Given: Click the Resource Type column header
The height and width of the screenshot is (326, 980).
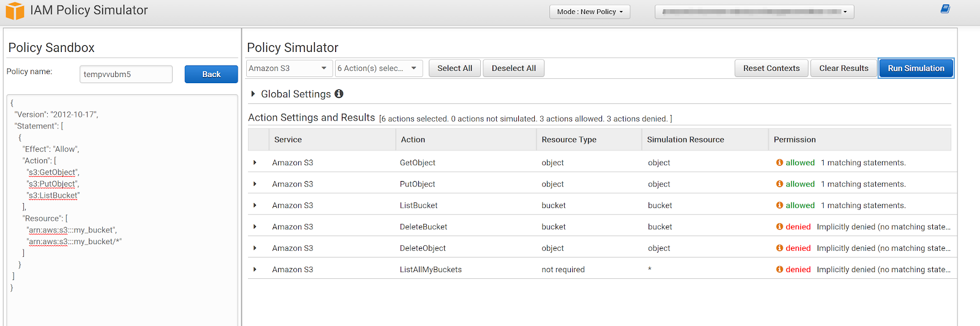Looking at the screenshot, I should point(589,139).
